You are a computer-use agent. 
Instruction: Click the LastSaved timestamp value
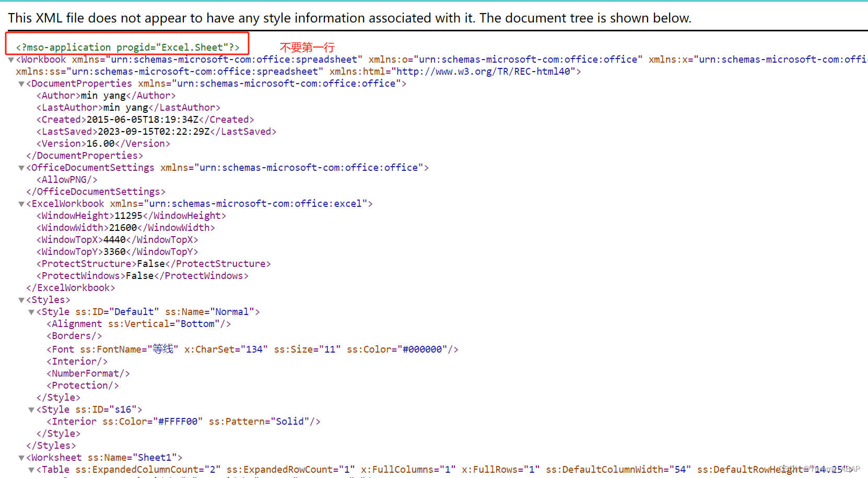(x=153, y=131)
